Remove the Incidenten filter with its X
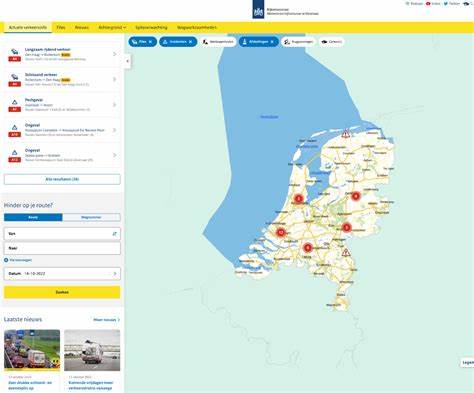The image size is (474, 393). [190, 42]
